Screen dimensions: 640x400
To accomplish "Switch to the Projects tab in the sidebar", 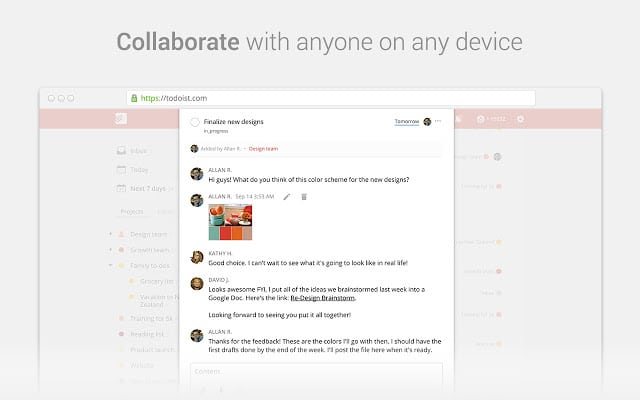I will point(132,211).
